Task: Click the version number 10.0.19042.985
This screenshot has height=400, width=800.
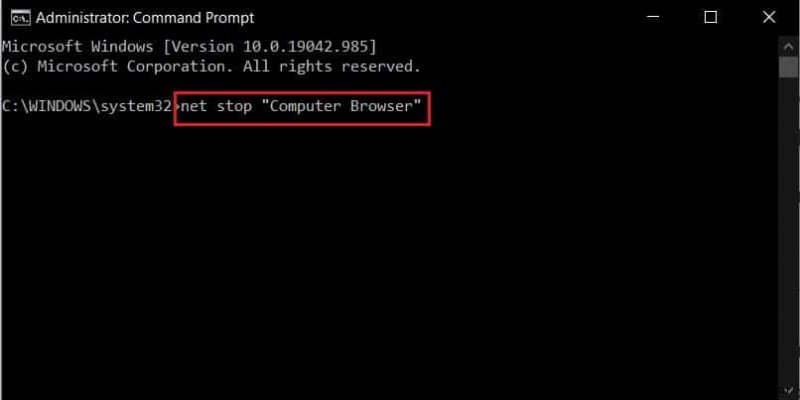Action: click(307, 47)
